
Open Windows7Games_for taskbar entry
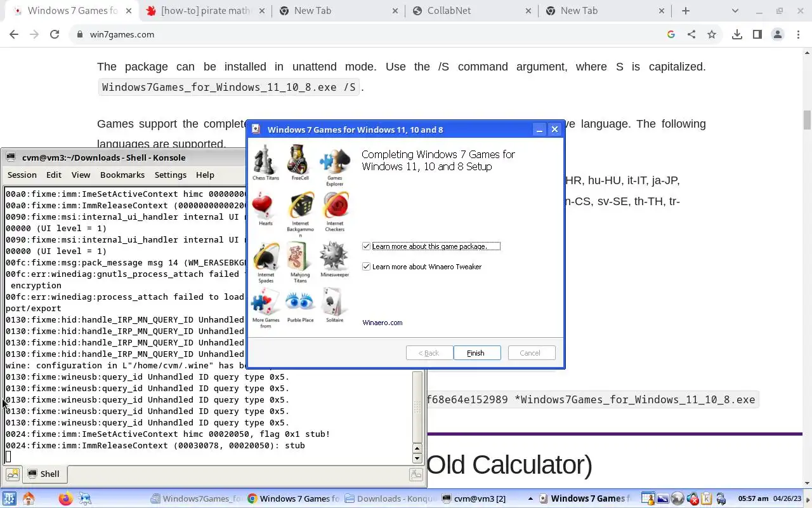pos(197,498)
